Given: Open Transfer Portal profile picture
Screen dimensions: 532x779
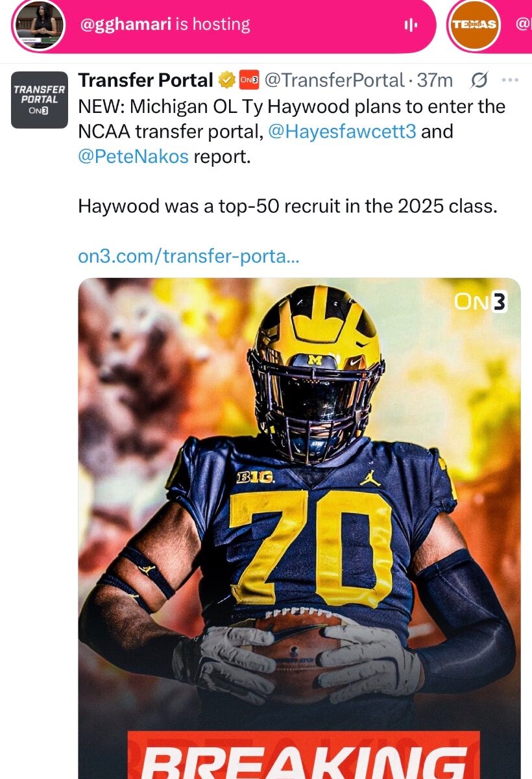Looking at the screenshot, I should tap(40, 100).
